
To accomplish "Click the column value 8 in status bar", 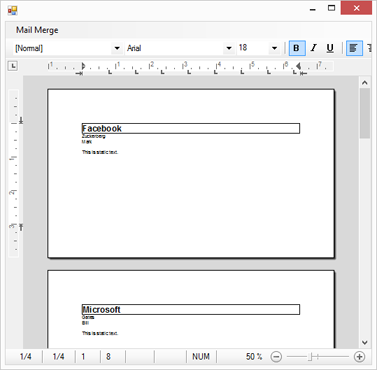I will click(108, 357).
